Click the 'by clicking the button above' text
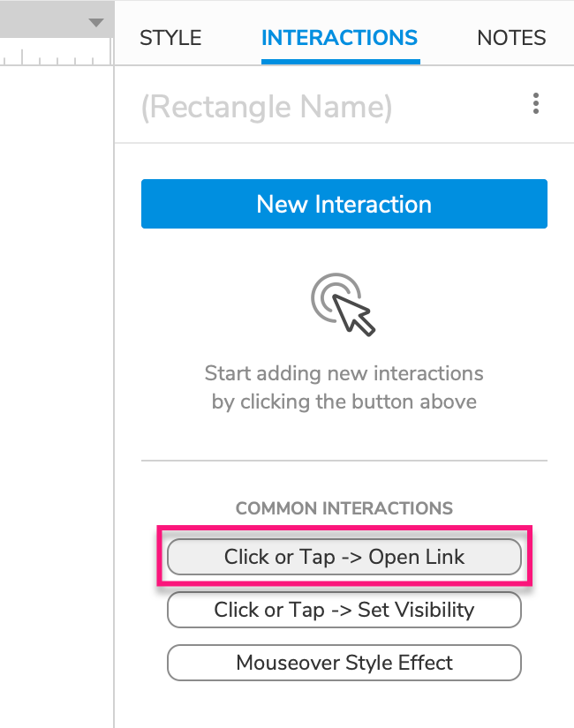 click(x=344, y=402)
